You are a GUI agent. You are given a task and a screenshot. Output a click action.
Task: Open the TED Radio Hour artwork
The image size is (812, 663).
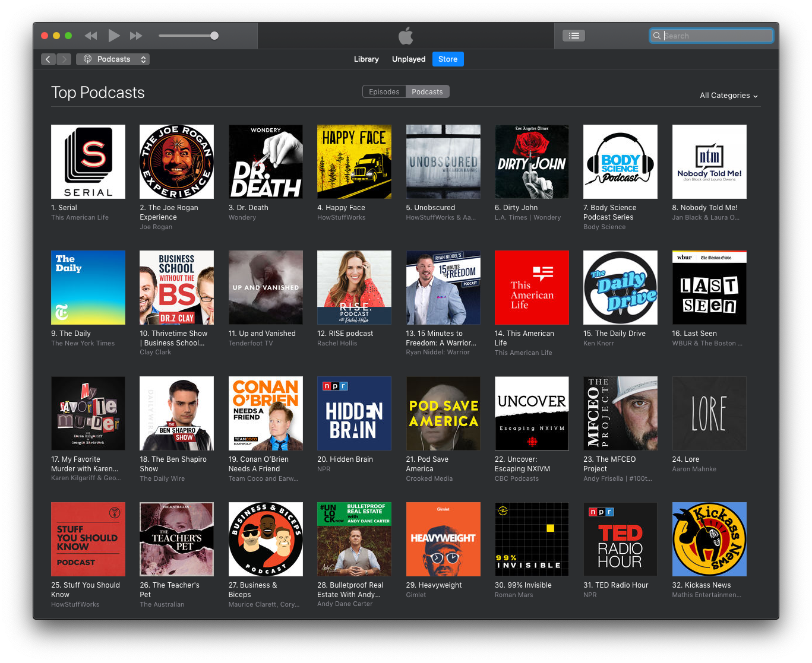620,539
